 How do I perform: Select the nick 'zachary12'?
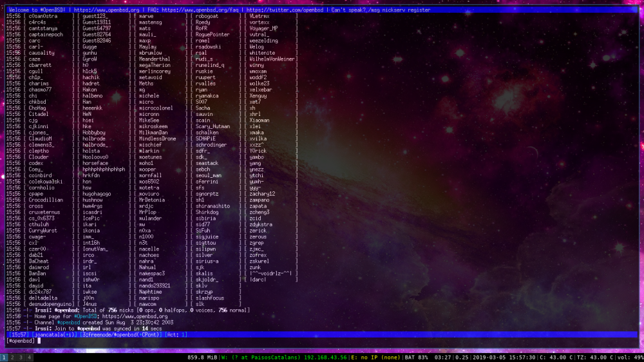tap(263, 194)
